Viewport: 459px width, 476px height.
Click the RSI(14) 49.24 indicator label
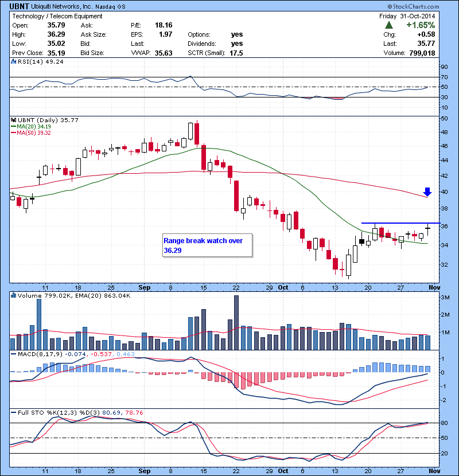click(41, 61)
